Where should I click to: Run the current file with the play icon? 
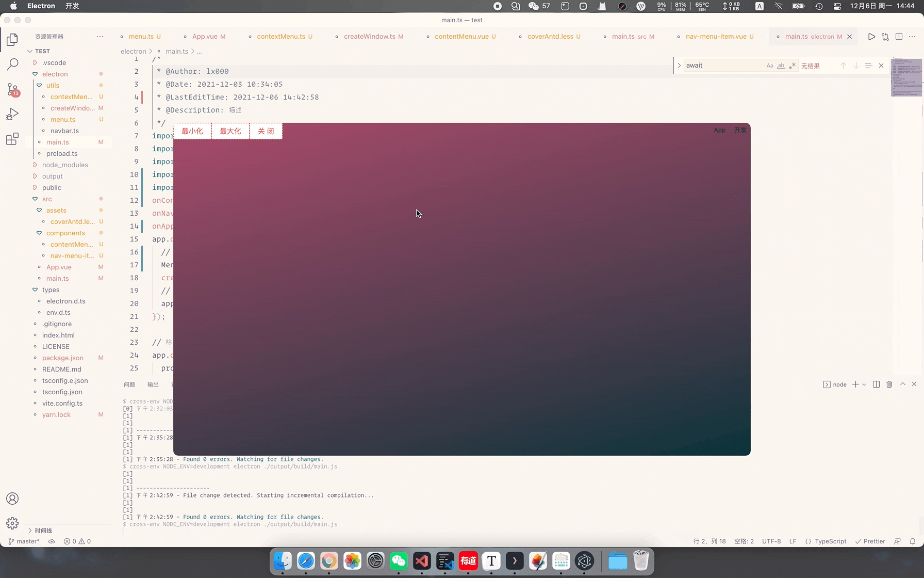(872, 37)
